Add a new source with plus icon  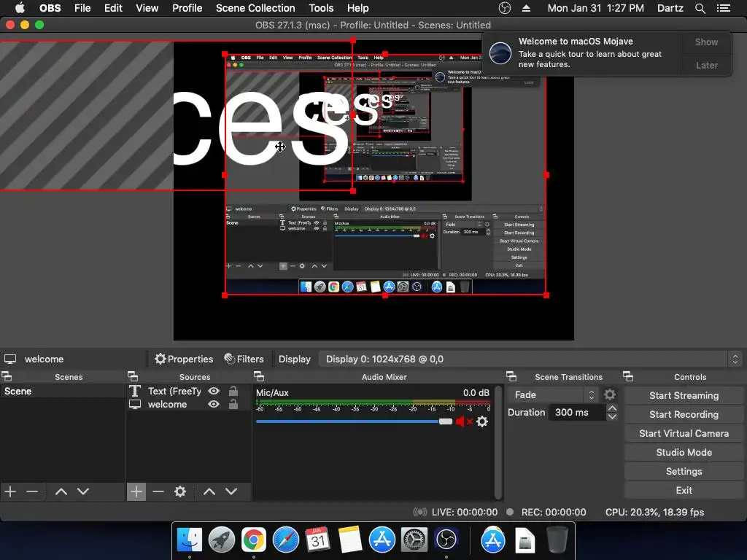pyautogui.click(x=136, y=491)
